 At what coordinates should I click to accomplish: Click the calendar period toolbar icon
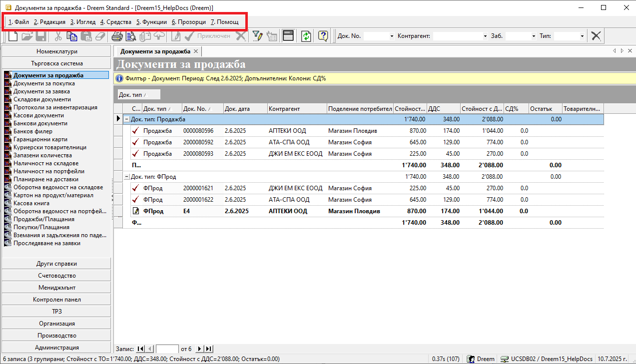[x=271, y=36]
